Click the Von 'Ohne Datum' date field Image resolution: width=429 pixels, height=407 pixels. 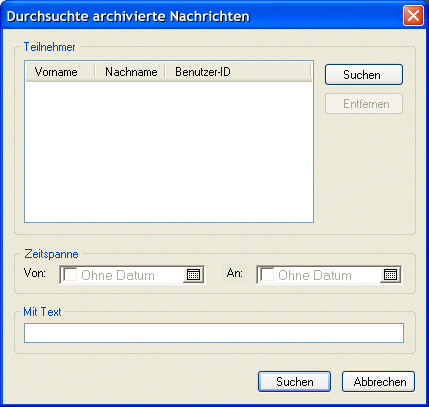pyautogui.click(x=132, y=275)
